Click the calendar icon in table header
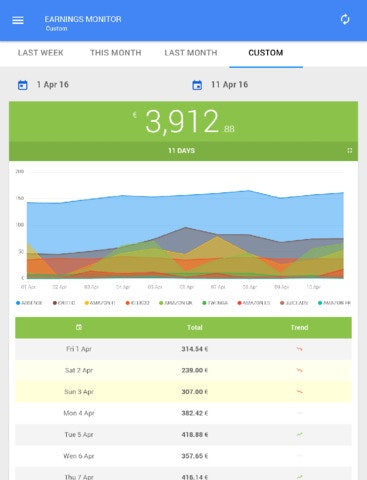 [x=79, y=327]
